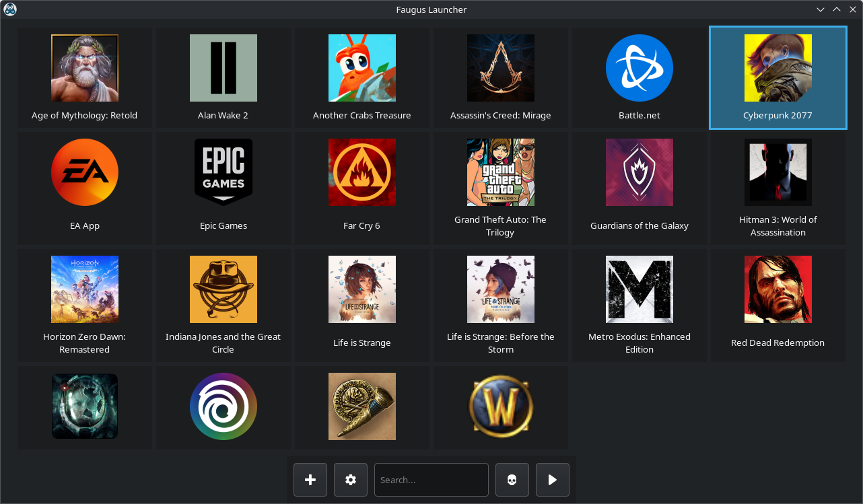
Task: Choose the Epic Games icon
Action: click(223, 172)
